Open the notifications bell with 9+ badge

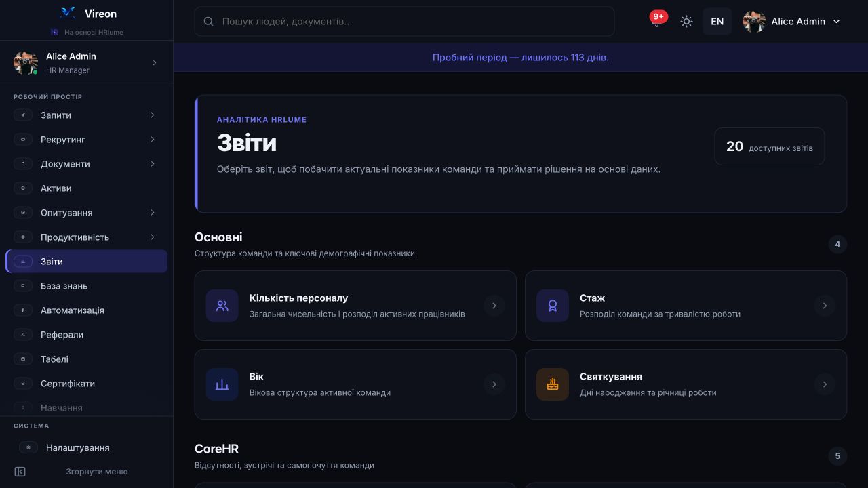[656, 21]
